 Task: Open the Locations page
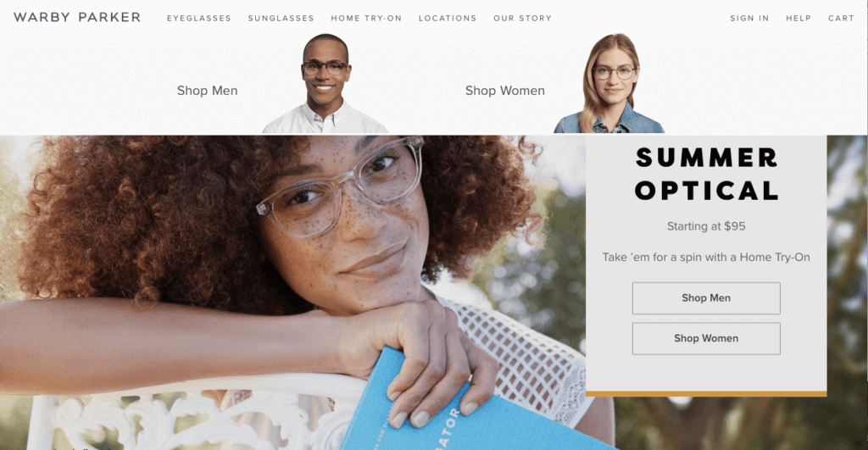448,19
